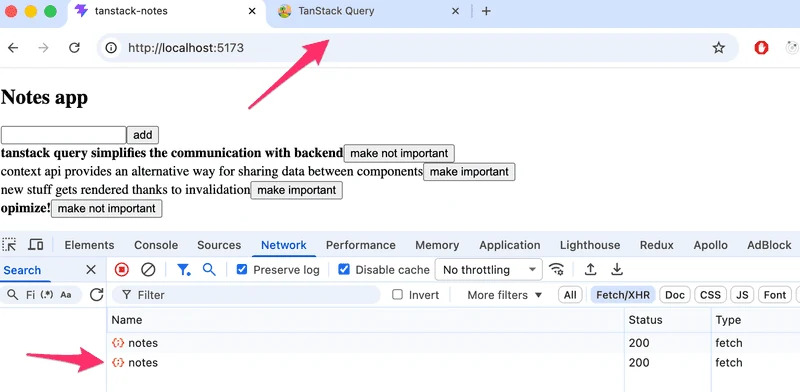Open the Performance tab
Viewport: 800px width, 392px height.
click(x=361, y=245)
